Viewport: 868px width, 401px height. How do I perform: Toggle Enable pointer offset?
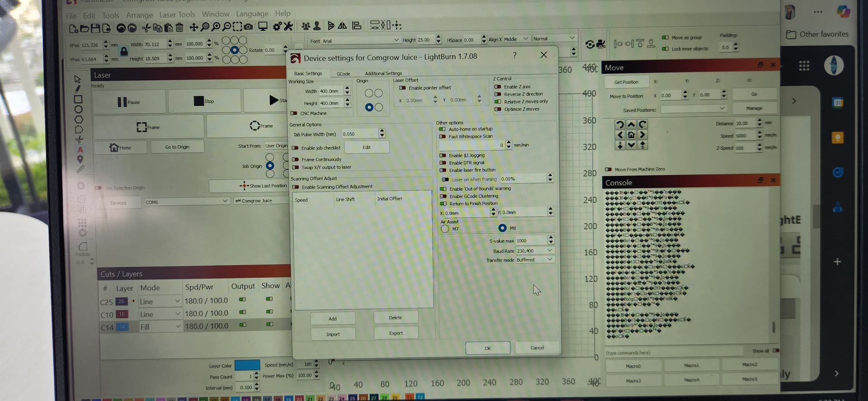[x=402, y=88]
